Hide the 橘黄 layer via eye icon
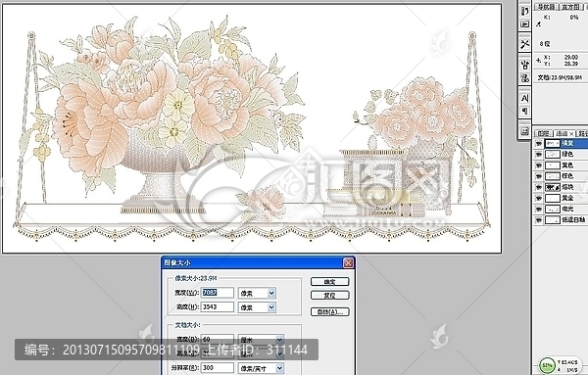The width and height of the screenshot is (588, 375). (x=538, y=143)
